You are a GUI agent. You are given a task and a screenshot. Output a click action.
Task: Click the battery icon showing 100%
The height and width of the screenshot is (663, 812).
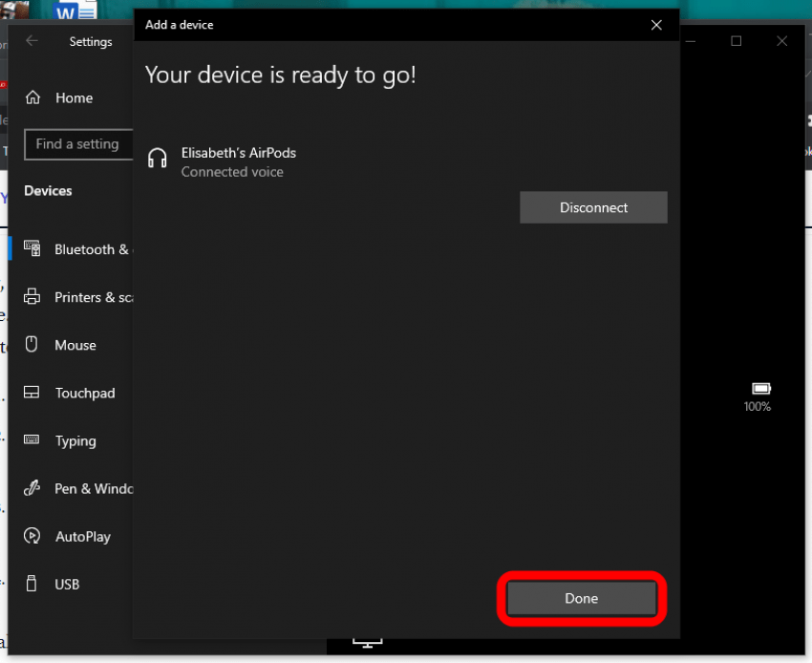tap(761, 389)
